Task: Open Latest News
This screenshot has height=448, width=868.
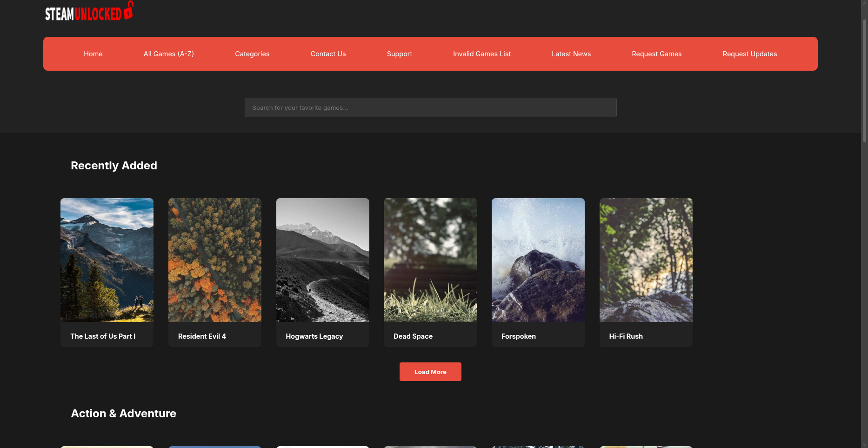Action: point(571,54)
